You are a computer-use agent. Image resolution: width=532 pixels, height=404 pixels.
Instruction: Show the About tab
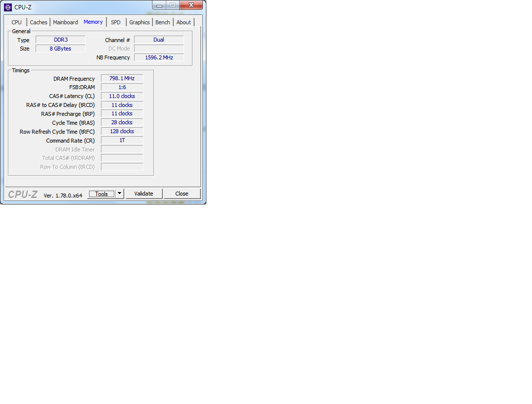tap(184, 22)
